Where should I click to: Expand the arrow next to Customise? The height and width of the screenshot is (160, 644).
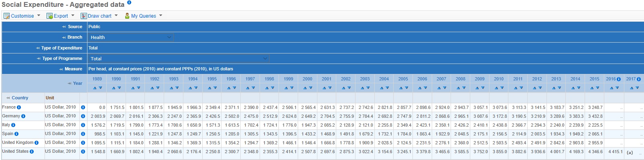39,16
